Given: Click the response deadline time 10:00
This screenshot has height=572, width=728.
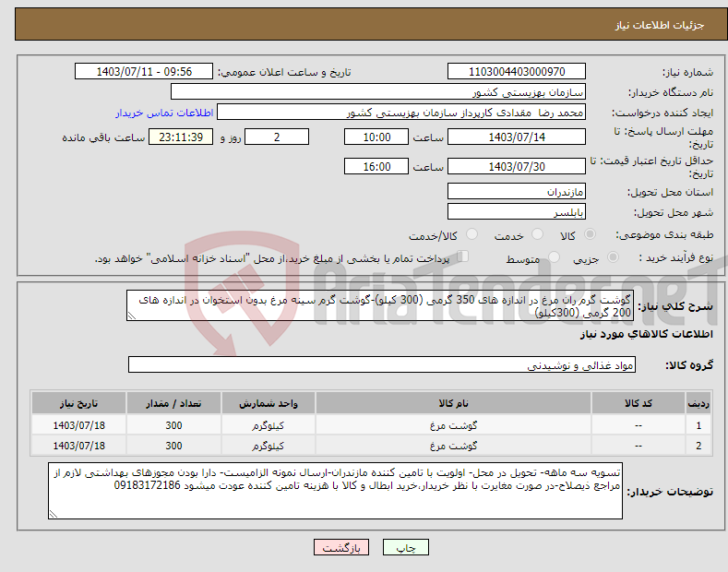Looking at the screenshot, I should pyautogui.click(x=376, y=137).
